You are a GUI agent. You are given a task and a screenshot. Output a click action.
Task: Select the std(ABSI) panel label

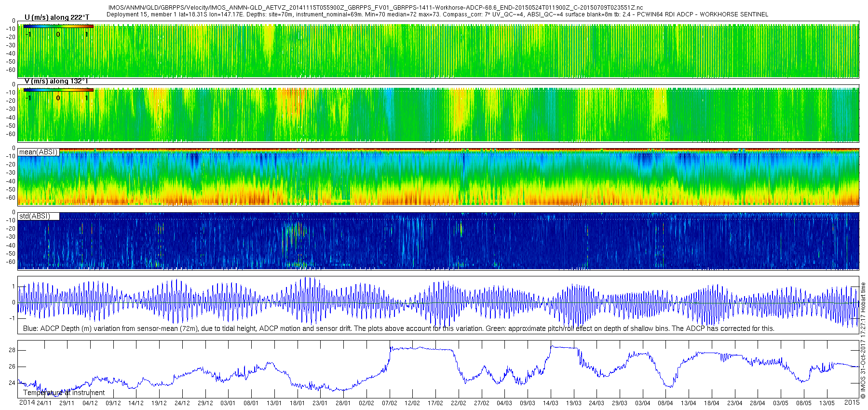click(x=34, y=216)
